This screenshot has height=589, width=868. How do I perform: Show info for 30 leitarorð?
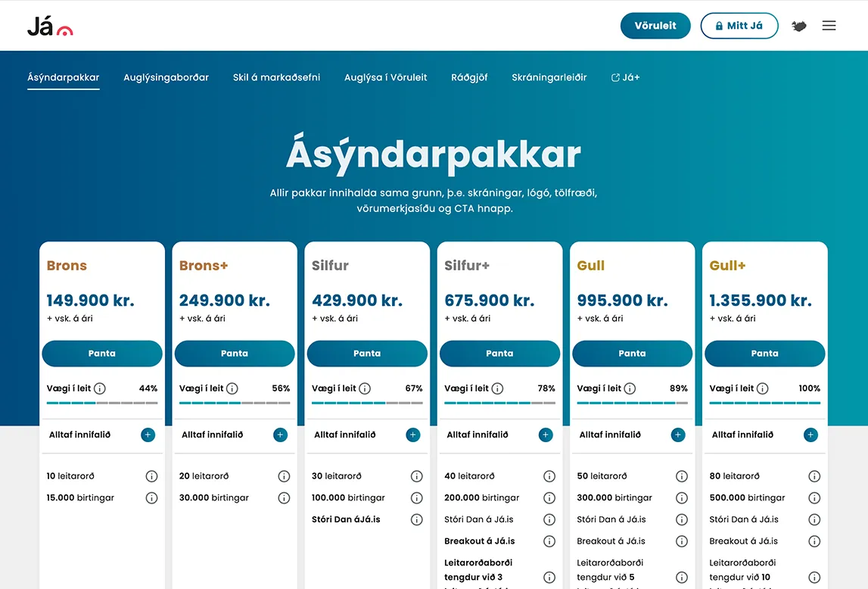(417, 476)
